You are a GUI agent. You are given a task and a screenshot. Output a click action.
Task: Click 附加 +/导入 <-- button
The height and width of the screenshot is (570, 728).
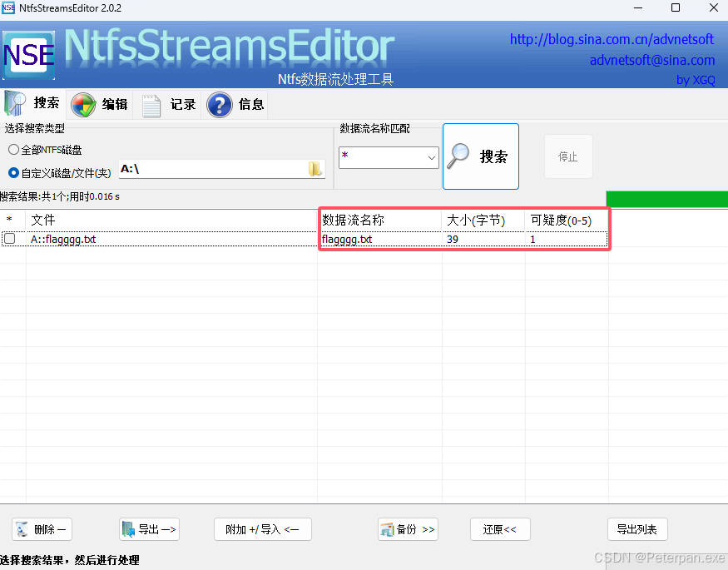pyautogui.click(x=262, y=529)
